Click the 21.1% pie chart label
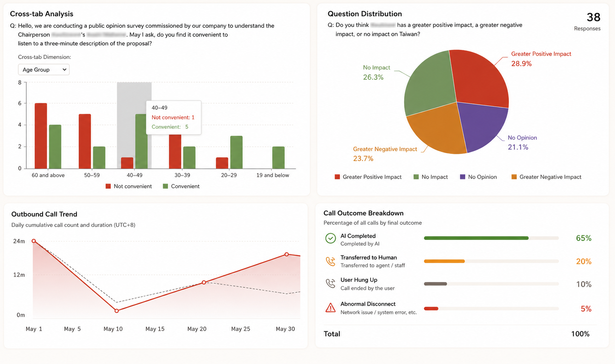615x364 pixels. pyautogui.click(x=518, y=147)
